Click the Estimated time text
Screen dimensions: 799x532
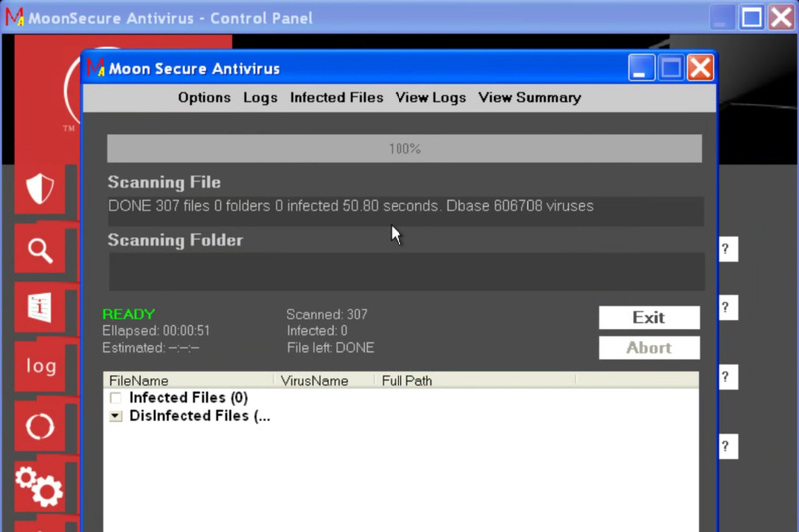tap(151, 348)
